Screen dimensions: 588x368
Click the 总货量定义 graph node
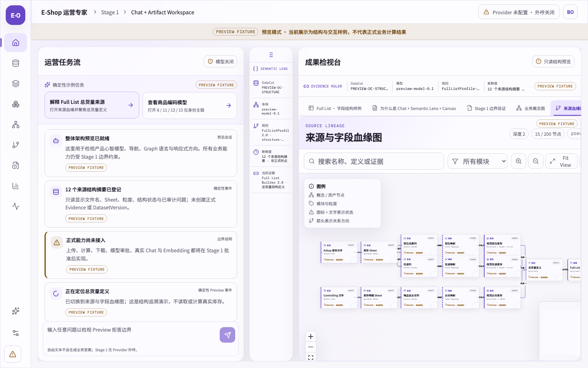click(x=544, y=270)
